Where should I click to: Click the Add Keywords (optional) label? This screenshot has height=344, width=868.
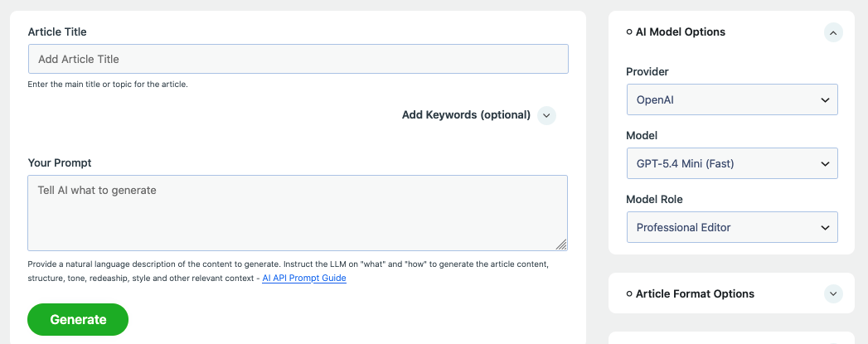click(466, 115)
